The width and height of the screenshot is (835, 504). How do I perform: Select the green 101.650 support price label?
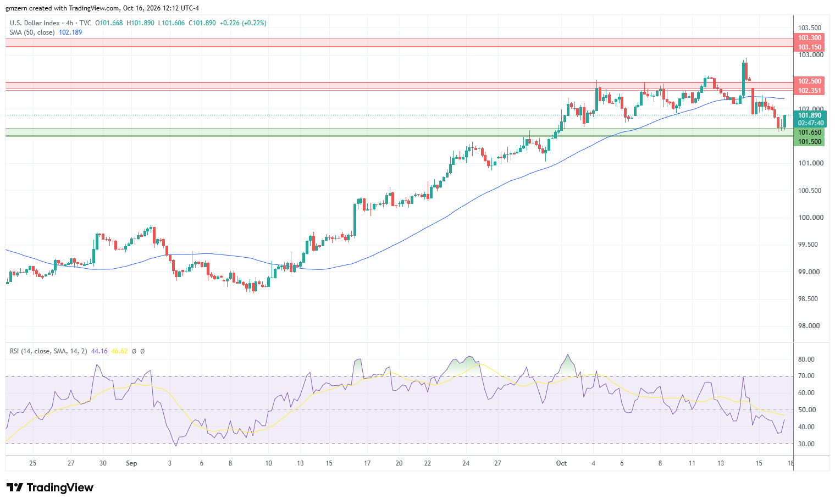click(x=810, y=132)
